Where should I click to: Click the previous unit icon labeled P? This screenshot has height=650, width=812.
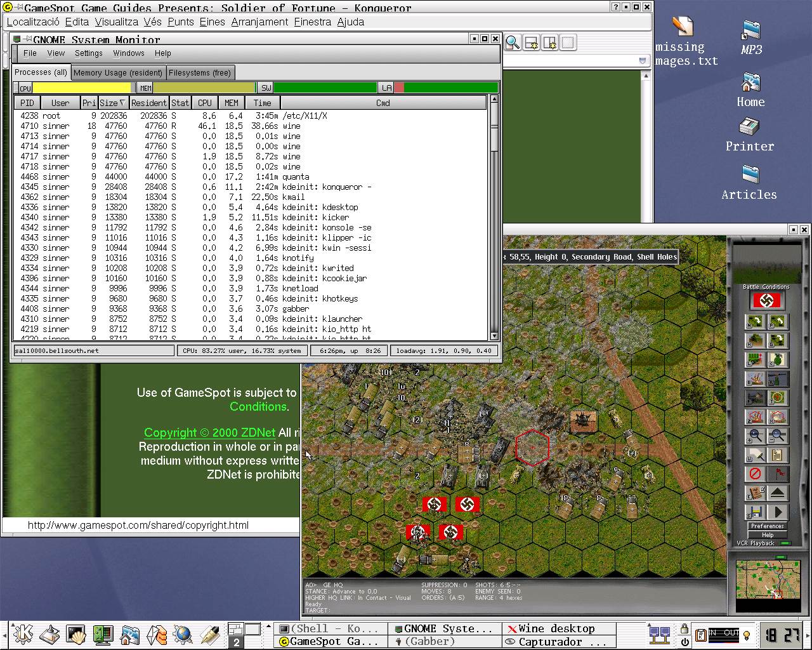click(x=778, y=322)
